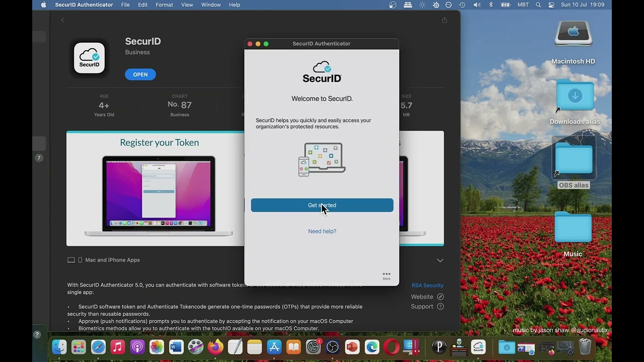Screen dimensions: 644x362
Task: Launch Microsoft Edge from the Dock
Action: point(372,347)
